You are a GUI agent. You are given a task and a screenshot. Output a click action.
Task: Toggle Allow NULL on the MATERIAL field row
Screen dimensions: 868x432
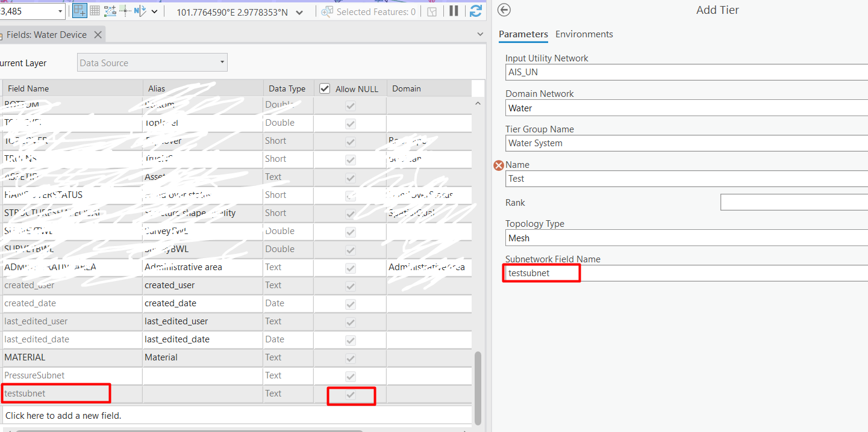[350, 358]
